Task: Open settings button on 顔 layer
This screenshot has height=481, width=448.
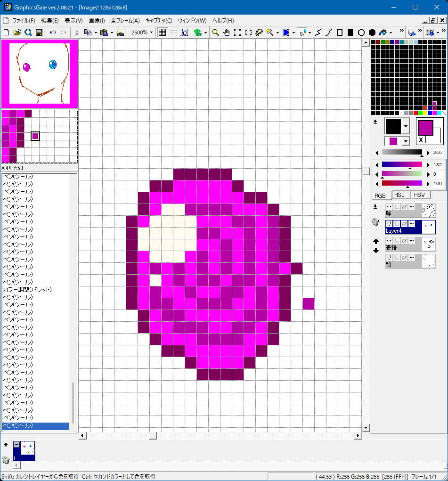Action: [412, 258]
